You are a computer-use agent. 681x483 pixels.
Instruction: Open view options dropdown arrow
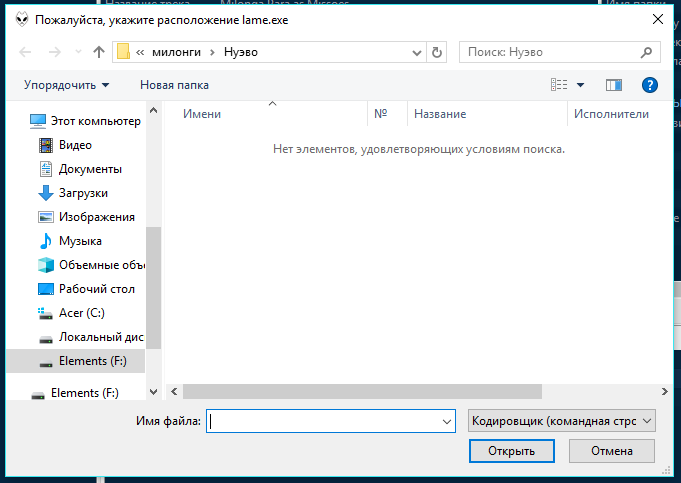(x=580, y=85)
